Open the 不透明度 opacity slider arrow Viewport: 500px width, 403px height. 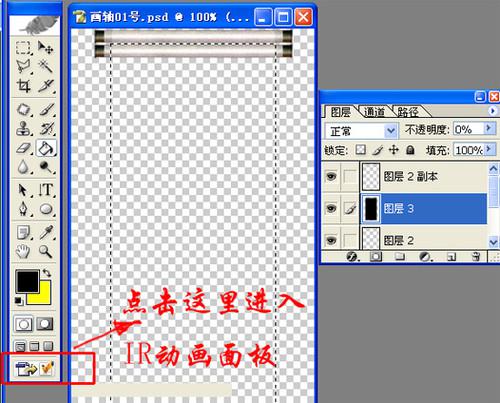(489, 128)
